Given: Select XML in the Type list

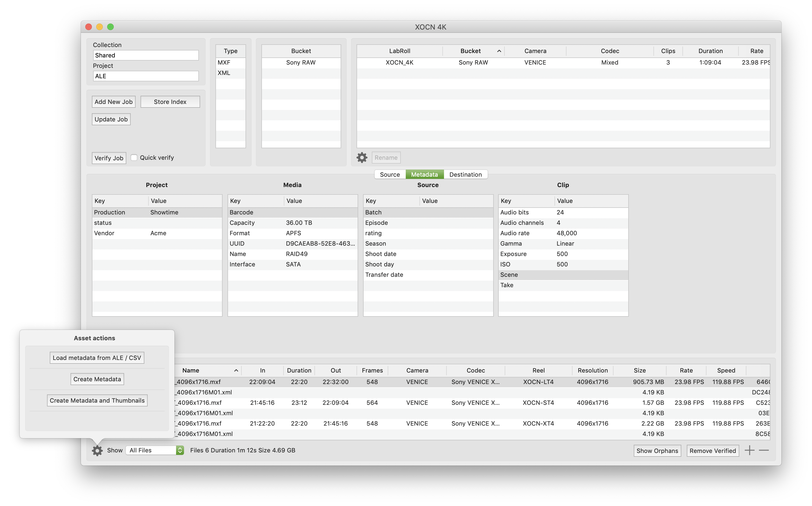Looking at the screenshot, I should [x=231, y=73].
